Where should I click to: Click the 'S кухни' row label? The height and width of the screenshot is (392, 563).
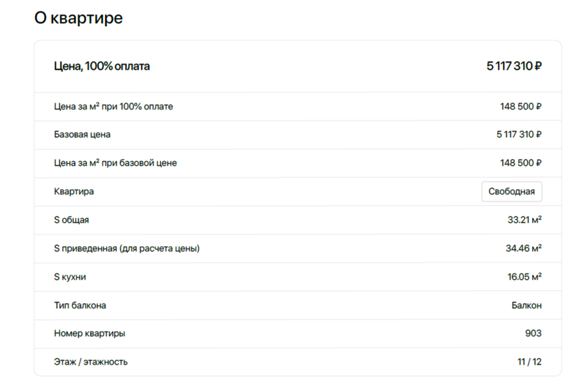(x=70, y=277)
